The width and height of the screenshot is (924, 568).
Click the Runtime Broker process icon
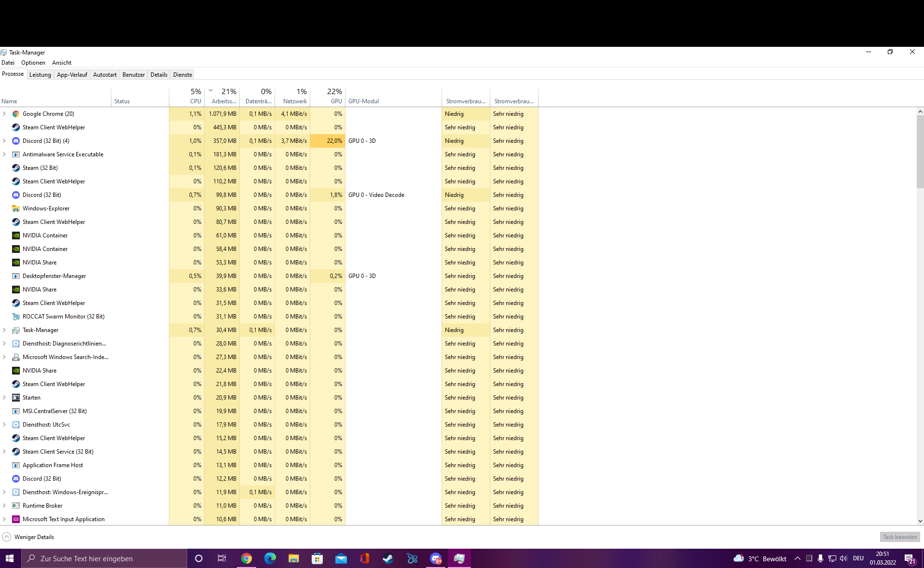coord(16,506)
